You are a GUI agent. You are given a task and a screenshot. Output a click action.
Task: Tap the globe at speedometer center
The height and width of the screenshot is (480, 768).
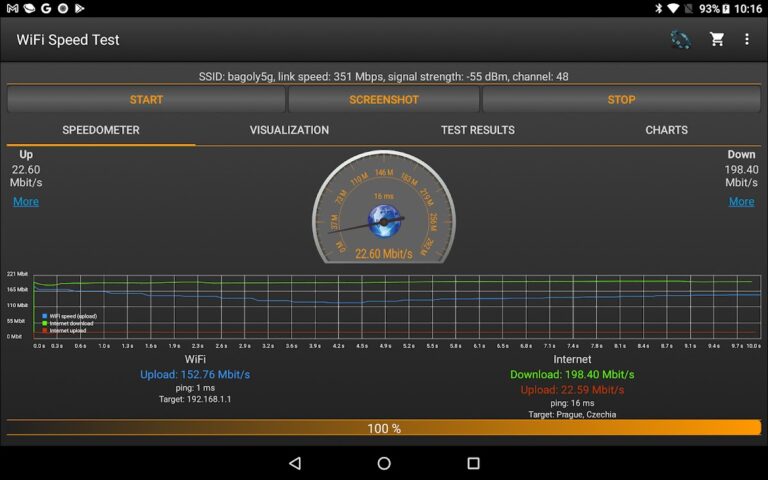click(x=384, y=221)
